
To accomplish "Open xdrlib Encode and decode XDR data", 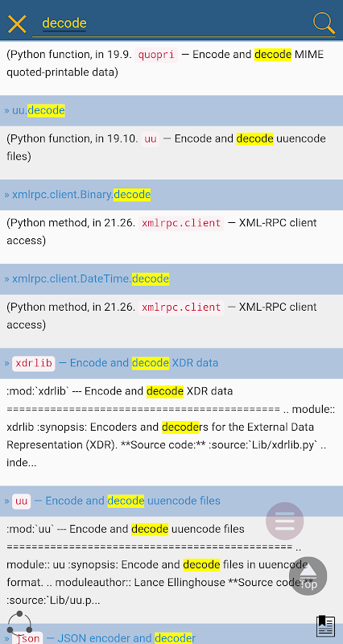I will [111, 363].
